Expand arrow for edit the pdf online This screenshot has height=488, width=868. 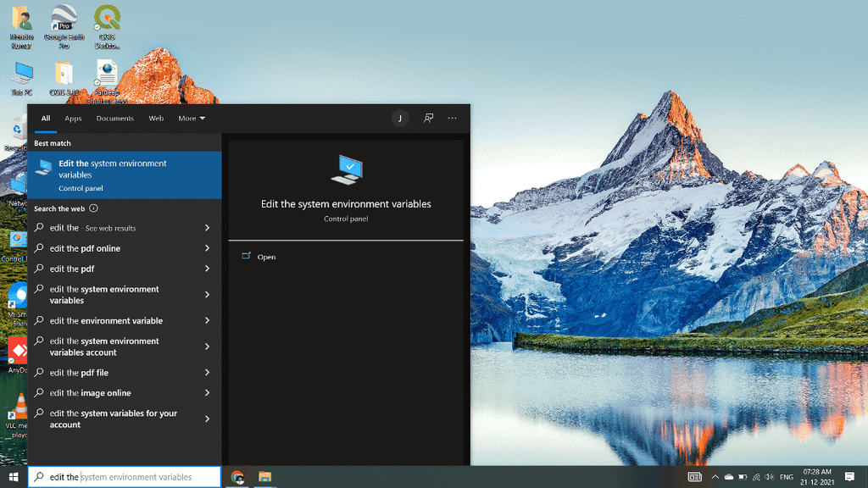[207, 248]
